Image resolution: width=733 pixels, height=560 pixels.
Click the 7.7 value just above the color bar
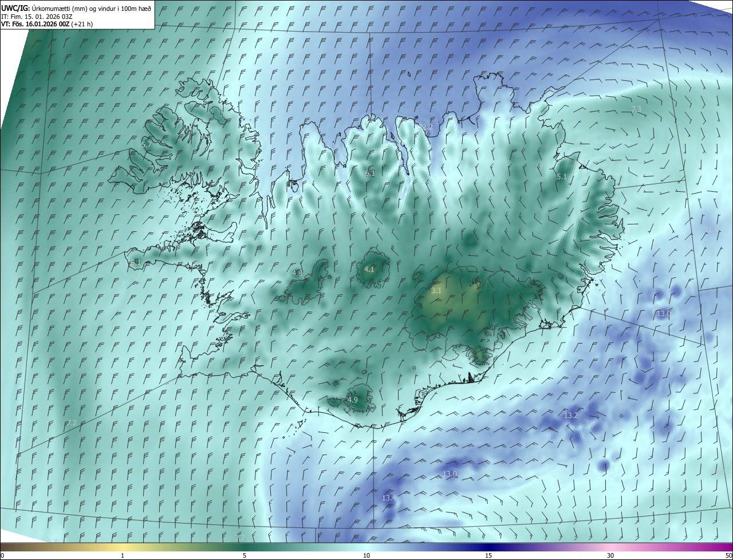tap(240, 538)
